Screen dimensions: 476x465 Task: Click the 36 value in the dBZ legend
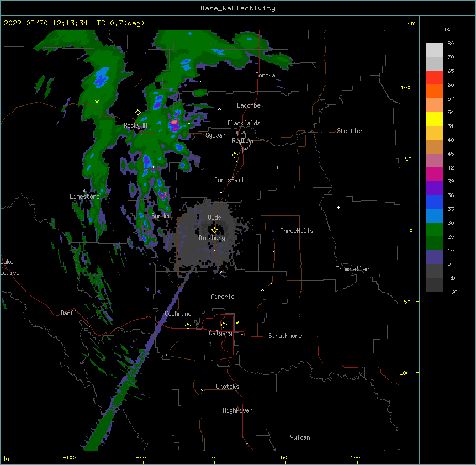click(451, 195)
